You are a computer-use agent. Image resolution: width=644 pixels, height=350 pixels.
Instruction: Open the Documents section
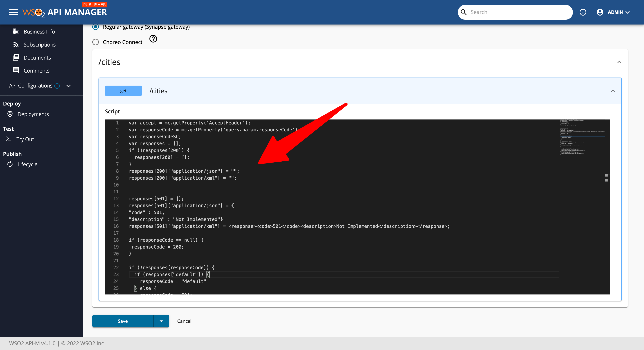pyautogui.click(x=38, y=57)
